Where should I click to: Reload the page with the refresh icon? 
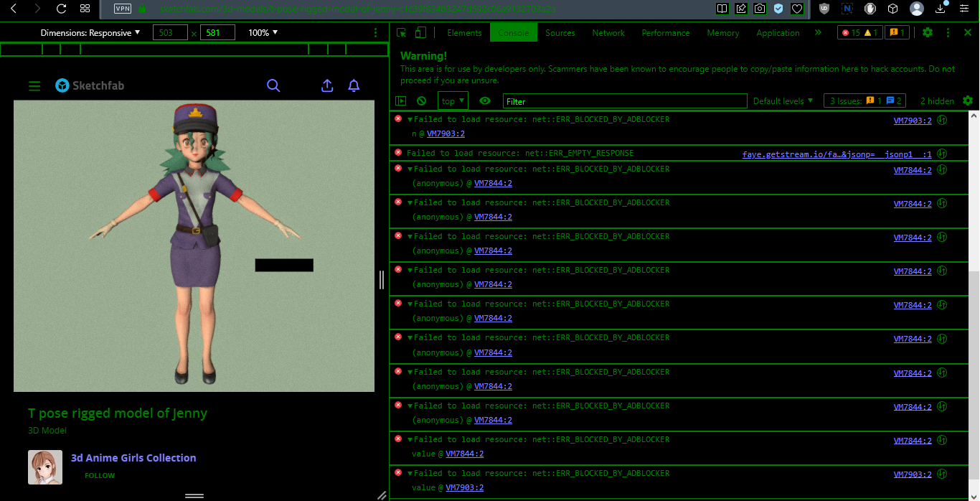61,9
